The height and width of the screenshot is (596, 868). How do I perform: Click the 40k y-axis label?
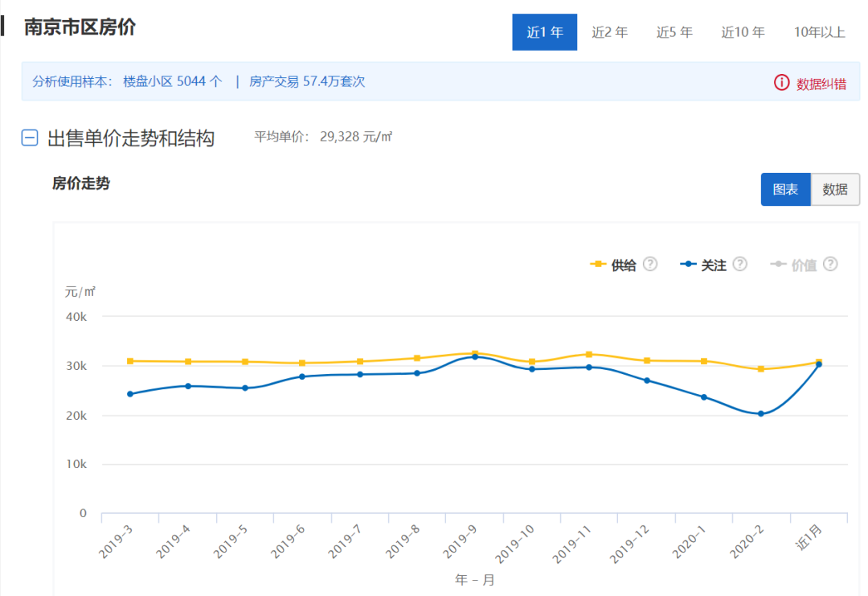(x=76, y=317)
